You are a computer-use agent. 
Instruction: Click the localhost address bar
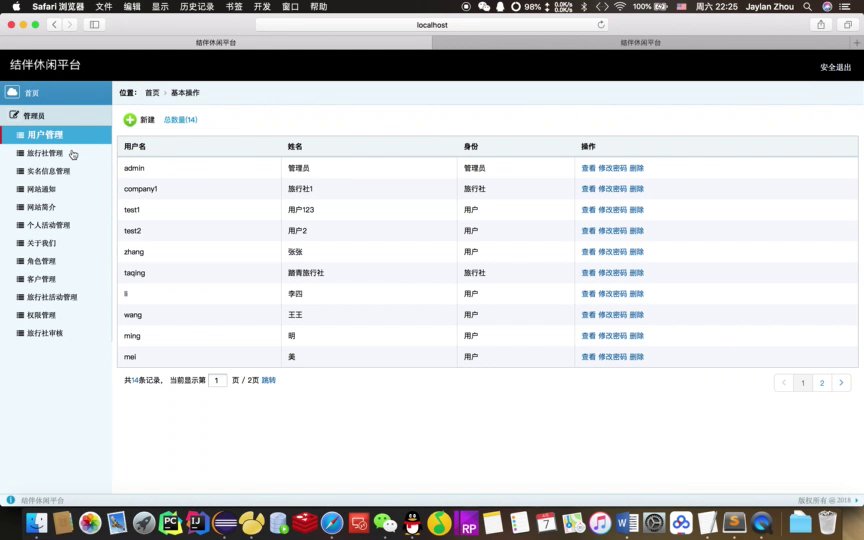click(432, 25)
